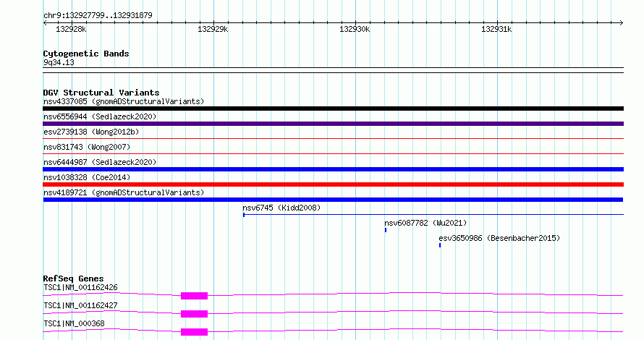Click the ruler's left arrow end
Screen dimensions: 644x340
tap(45, 22)
